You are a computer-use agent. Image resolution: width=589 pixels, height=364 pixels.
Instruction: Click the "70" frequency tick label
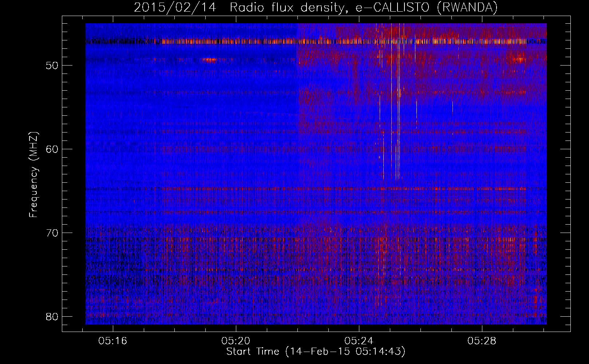click(52, 233)
